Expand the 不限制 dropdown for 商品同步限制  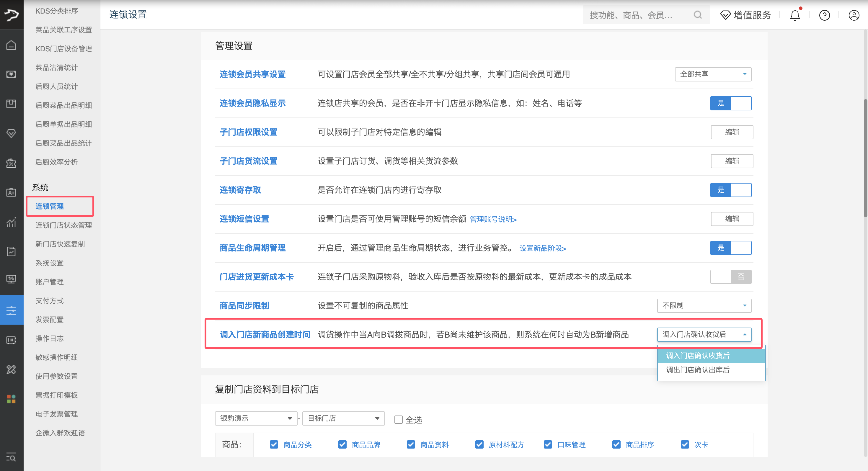pos(704,305)
